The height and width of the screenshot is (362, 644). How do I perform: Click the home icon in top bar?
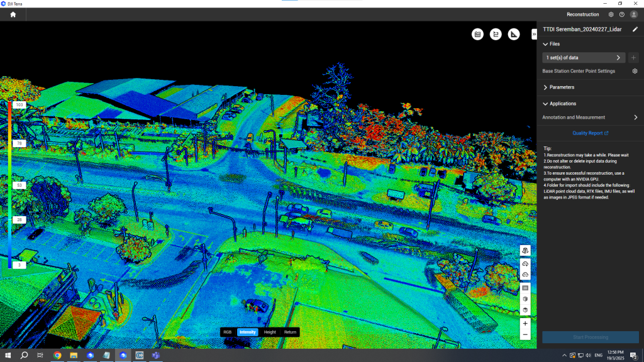click(13, 14)
